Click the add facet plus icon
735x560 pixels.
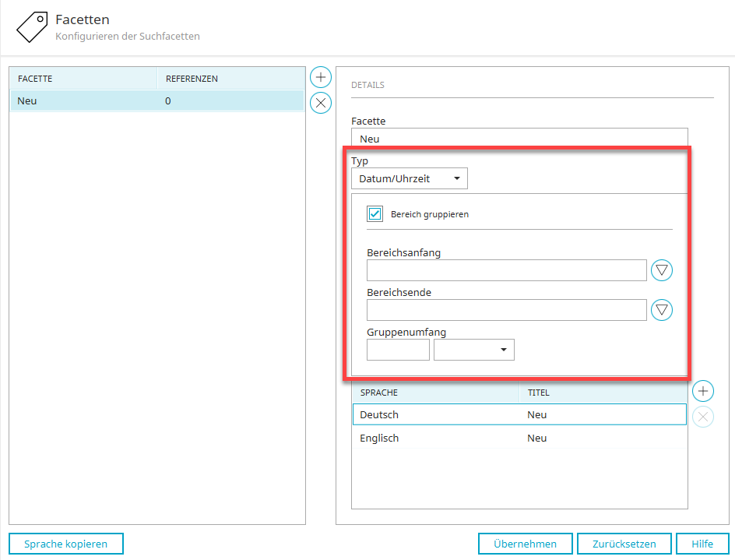tap(321, 77)
